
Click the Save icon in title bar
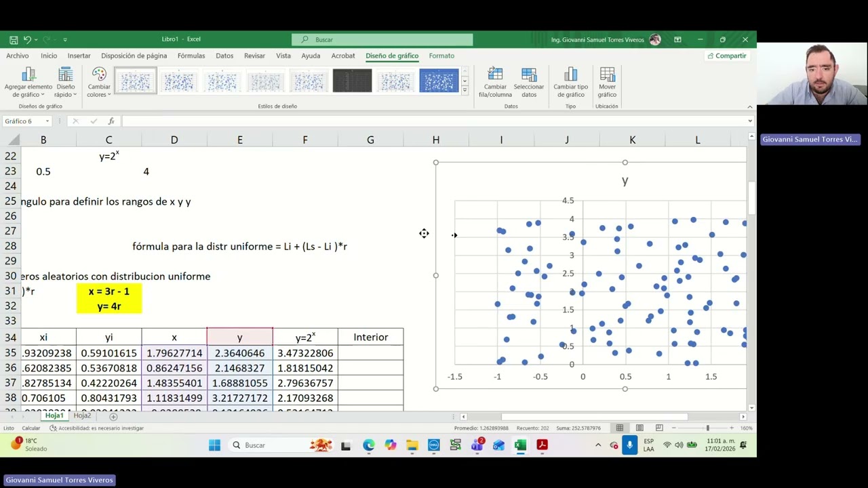14,39
